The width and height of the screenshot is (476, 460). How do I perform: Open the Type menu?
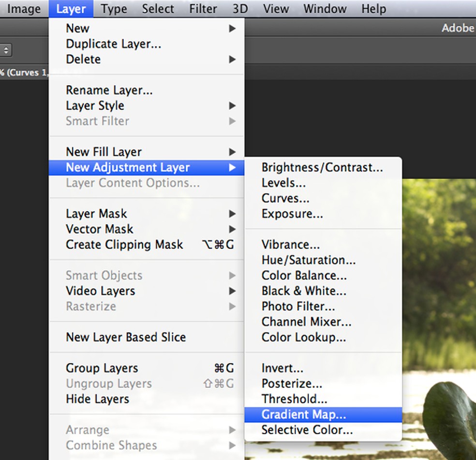[114, 9]
